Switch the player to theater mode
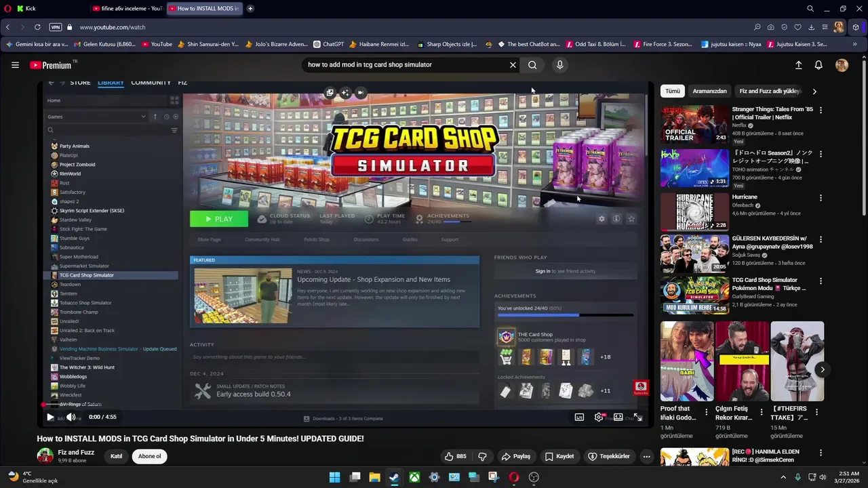Screen dimensions: 868x488 click(x=618, y=418)
